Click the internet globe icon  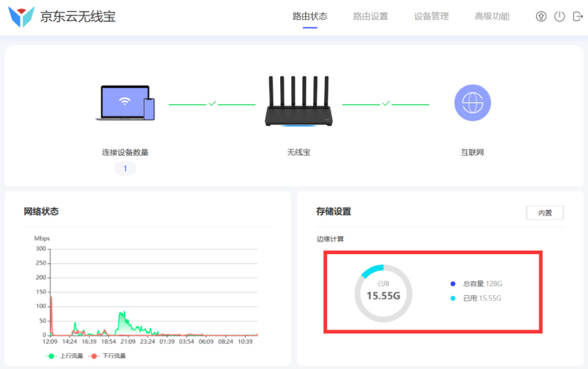473,103
